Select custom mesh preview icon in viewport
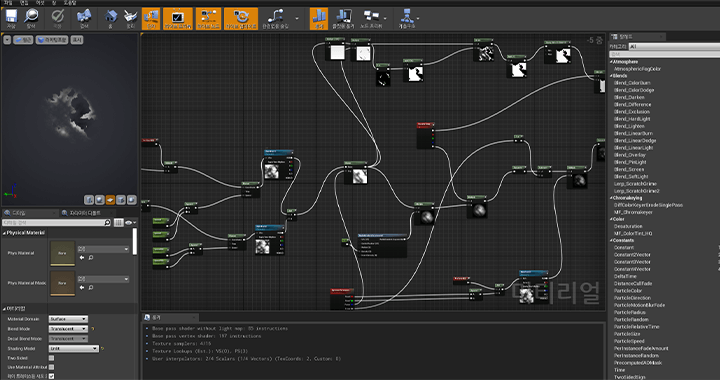This screenshot has height=380, width=720. (131, 200)
